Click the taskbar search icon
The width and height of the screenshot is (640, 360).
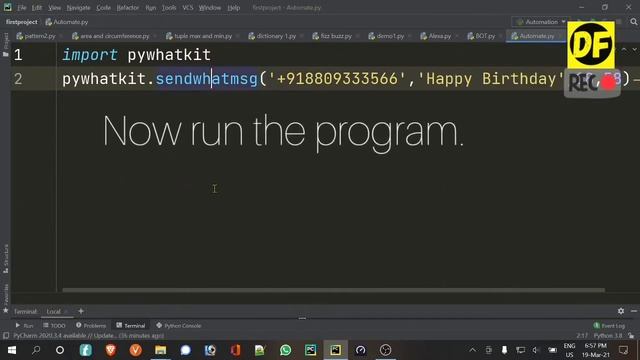[x=36, y=350]
